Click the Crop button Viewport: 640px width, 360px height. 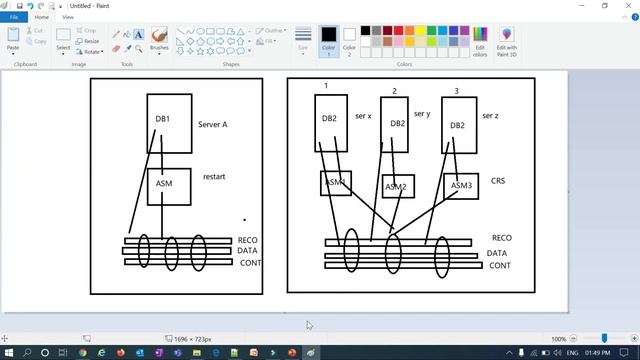coord(86,31)
